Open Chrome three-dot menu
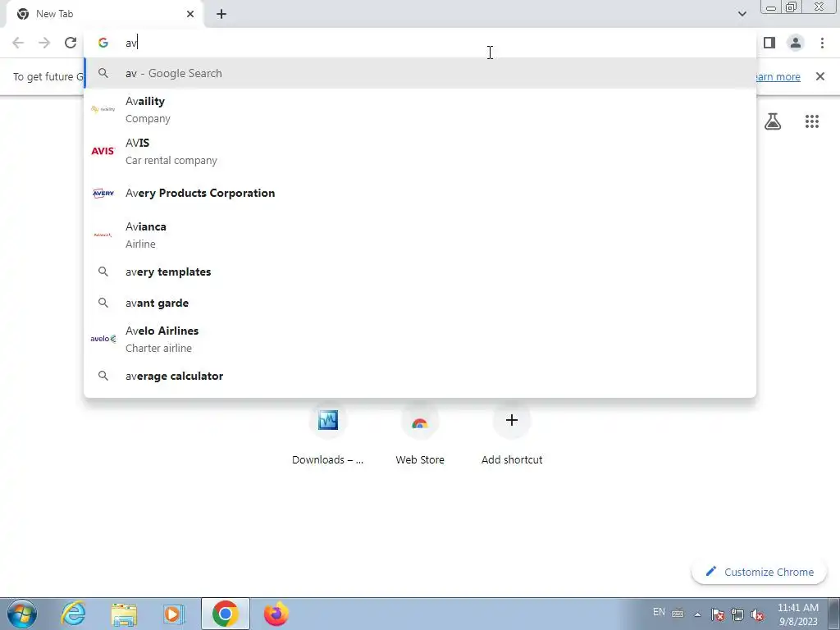This screenshot has height=630, width=840. pos(822,43)
